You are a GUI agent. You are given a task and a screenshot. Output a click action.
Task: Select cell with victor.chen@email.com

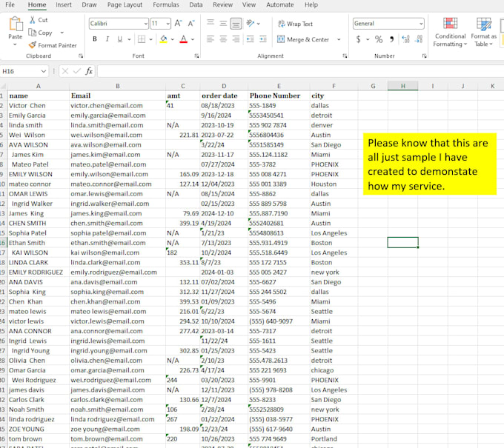(117, 106)
